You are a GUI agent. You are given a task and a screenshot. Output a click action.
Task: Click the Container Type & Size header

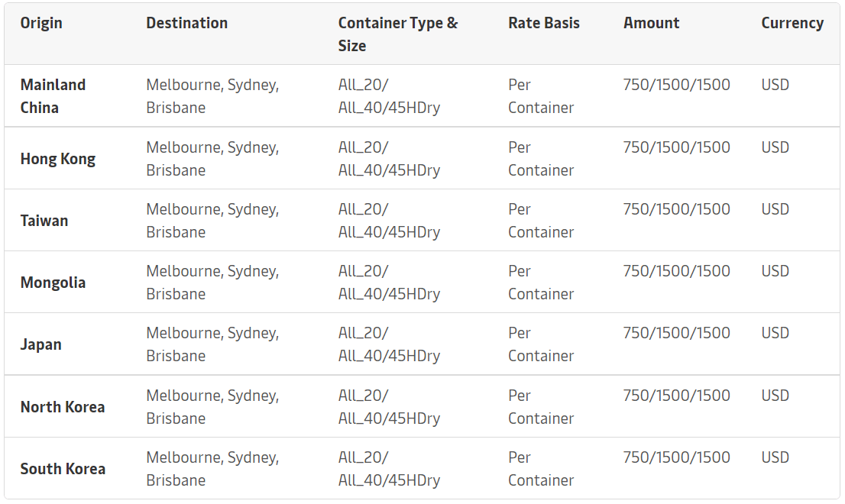pyautogui.click(x=398, y=34)
